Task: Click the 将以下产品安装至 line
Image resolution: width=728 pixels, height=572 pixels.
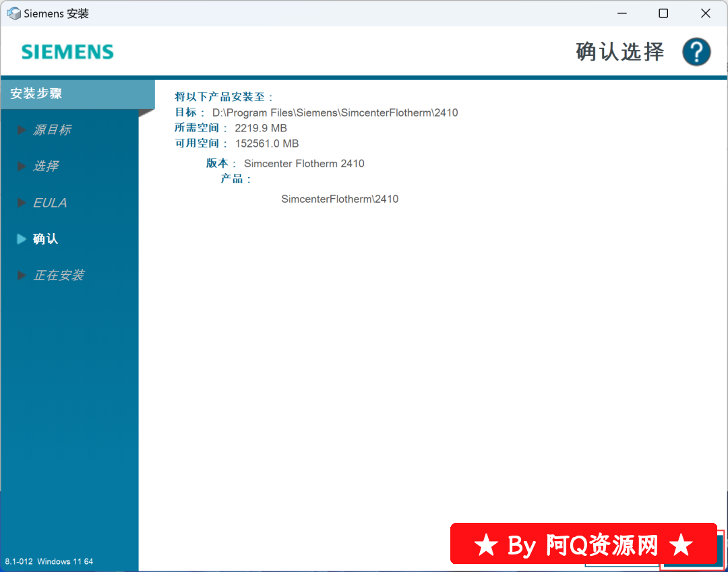Action: tap(224, 97)
